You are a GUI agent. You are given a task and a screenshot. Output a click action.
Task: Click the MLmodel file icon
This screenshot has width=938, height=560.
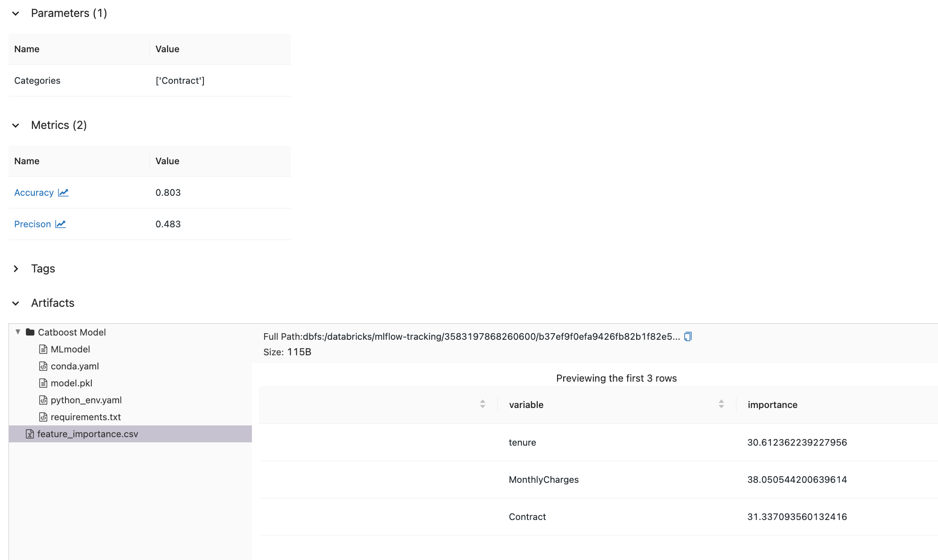coord(43,349)
